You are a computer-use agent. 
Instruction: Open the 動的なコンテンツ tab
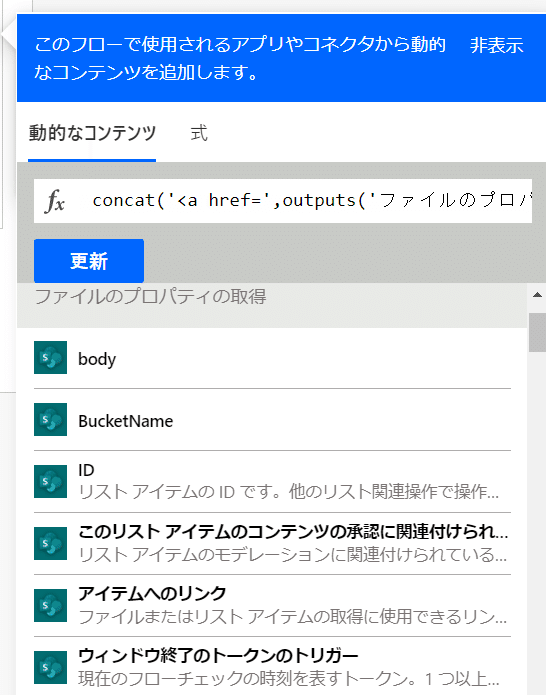coord(92,133)
